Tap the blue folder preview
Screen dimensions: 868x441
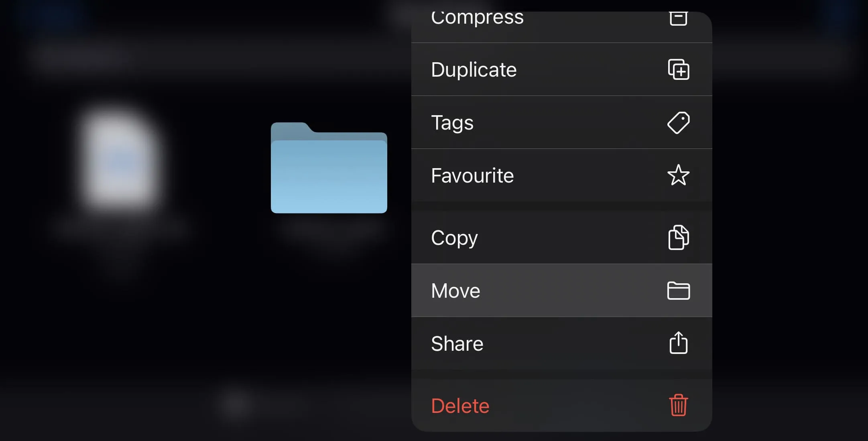point(329,168)
